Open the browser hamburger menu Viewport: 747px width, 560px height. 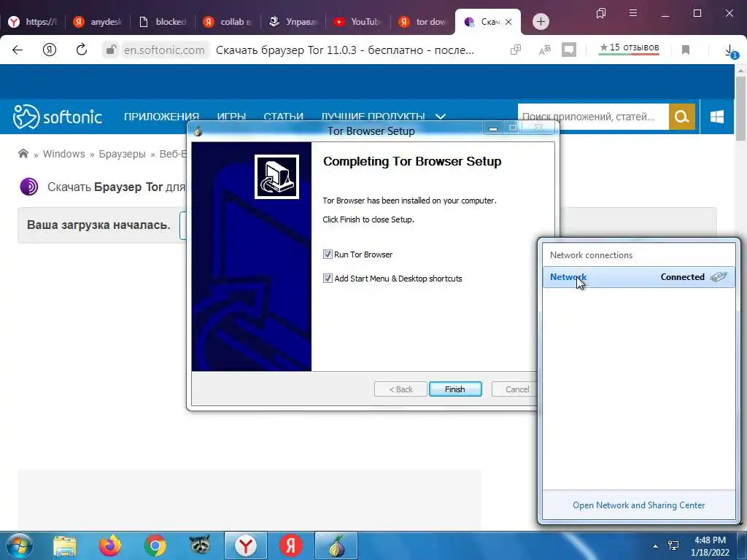pos(633,13)
